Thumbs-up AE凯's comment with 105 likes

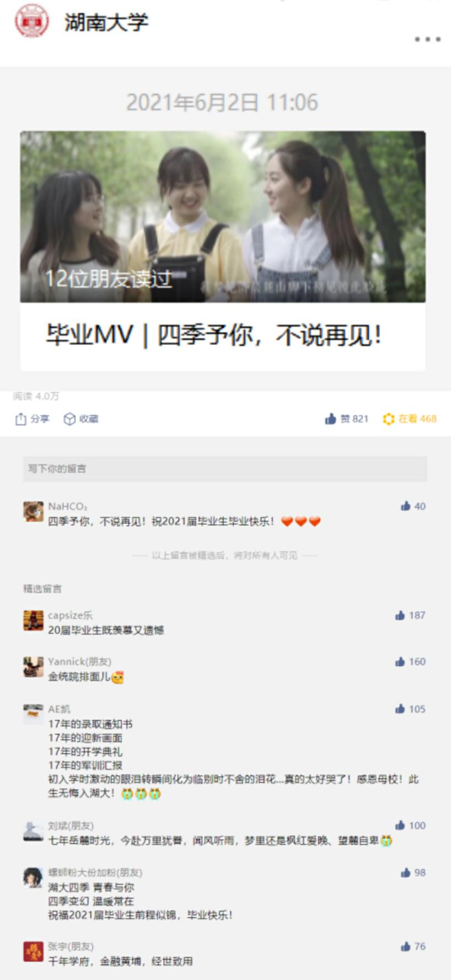pos(410,709)
